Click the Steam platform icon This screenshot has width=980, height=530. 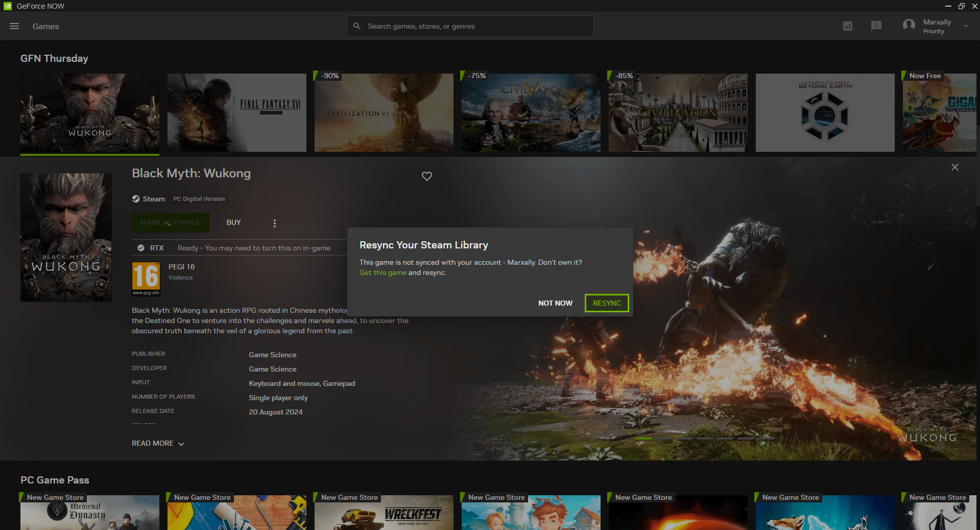coord(135,199)
